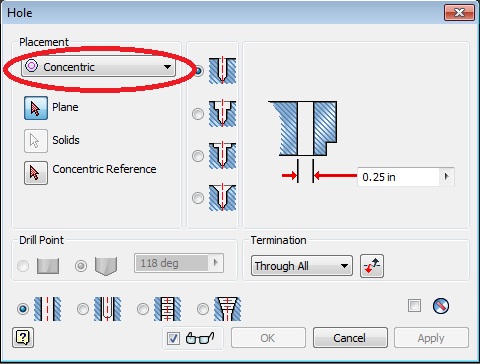The height and width of the screenshot is (364, 480).
Task: Enable the iMate checkbox
Action: click(x=414, y=305)
